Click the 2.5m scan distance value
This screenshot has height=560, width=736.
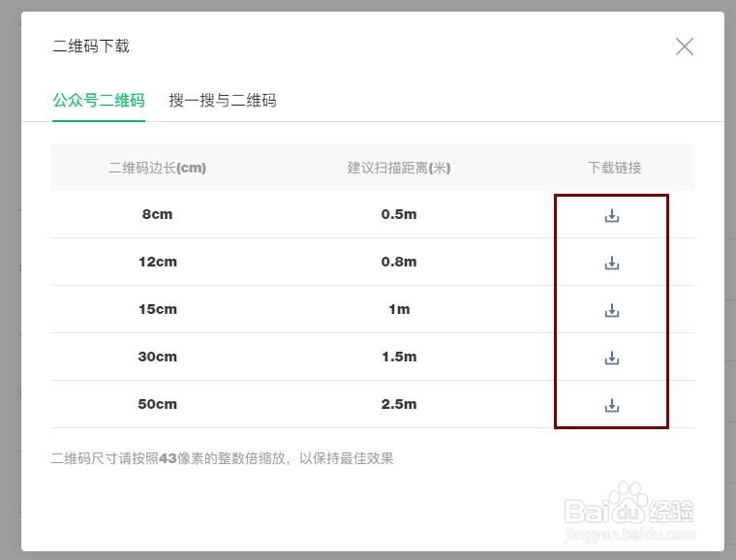pyautogui.click(x=399, y=404)
